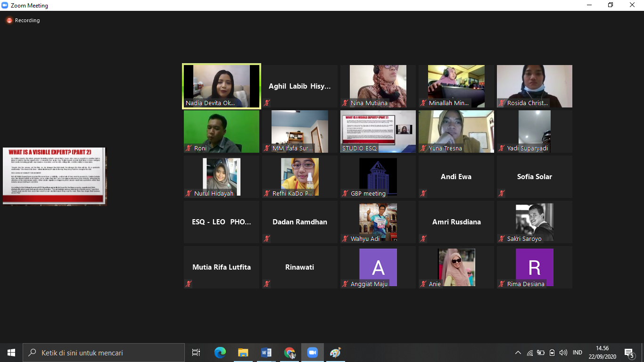Open the volume control tray icon

coord(563,353)
